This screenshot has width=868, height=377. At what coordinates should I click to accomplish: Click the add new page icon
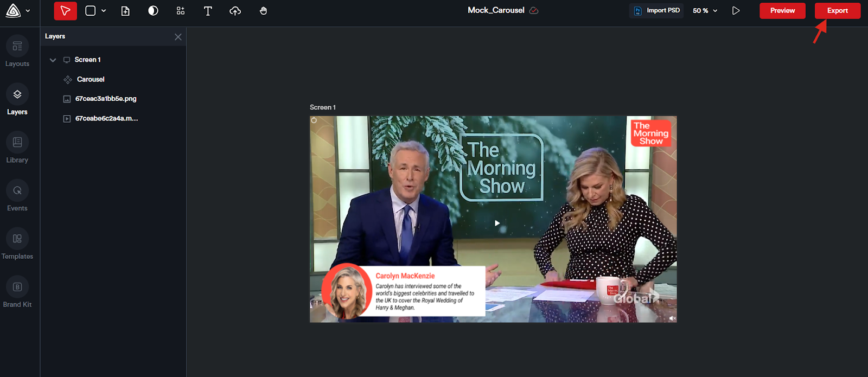click(x=125, y=11)
